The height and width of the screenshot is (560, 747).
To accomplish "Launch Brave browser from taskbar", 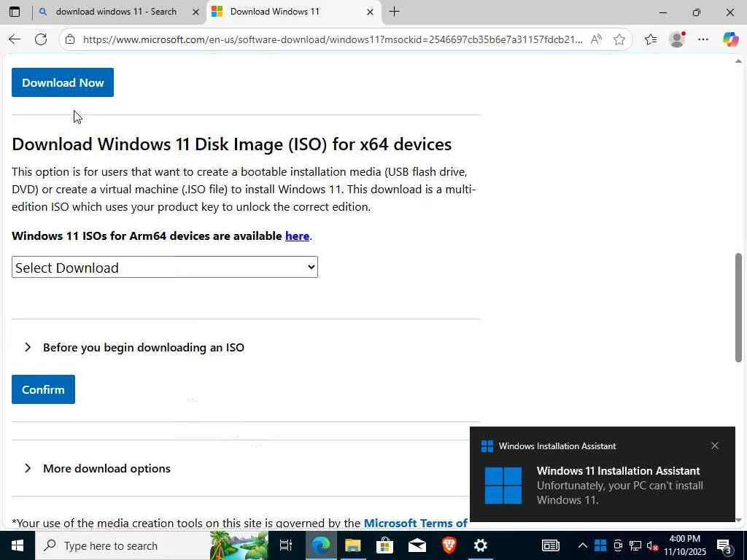I will pos(449,545).
